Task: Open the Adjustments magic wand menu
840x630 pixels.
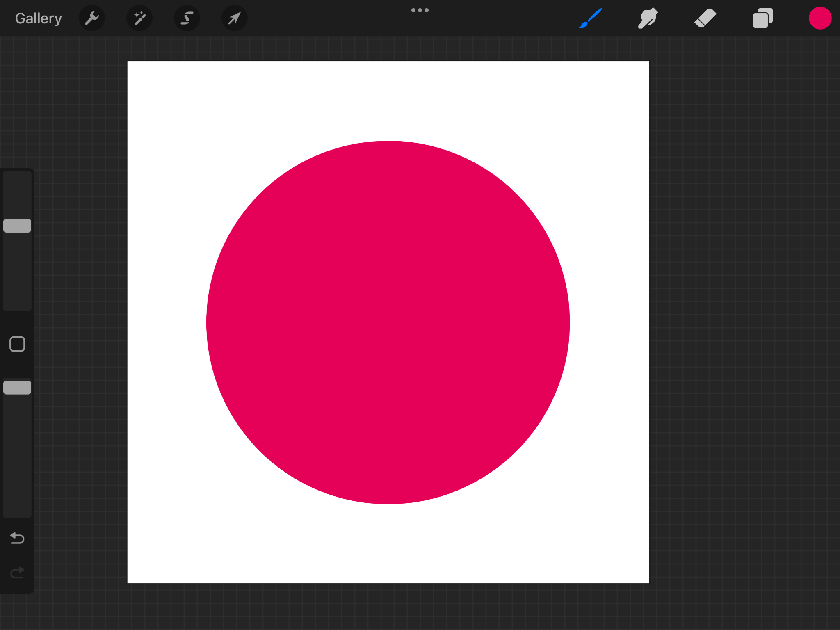Action: (139, 18)
